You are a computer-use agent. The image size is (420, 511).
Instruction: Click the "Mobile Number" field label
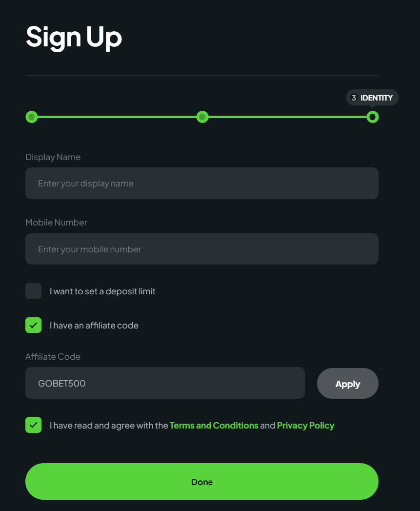(56, 223)
